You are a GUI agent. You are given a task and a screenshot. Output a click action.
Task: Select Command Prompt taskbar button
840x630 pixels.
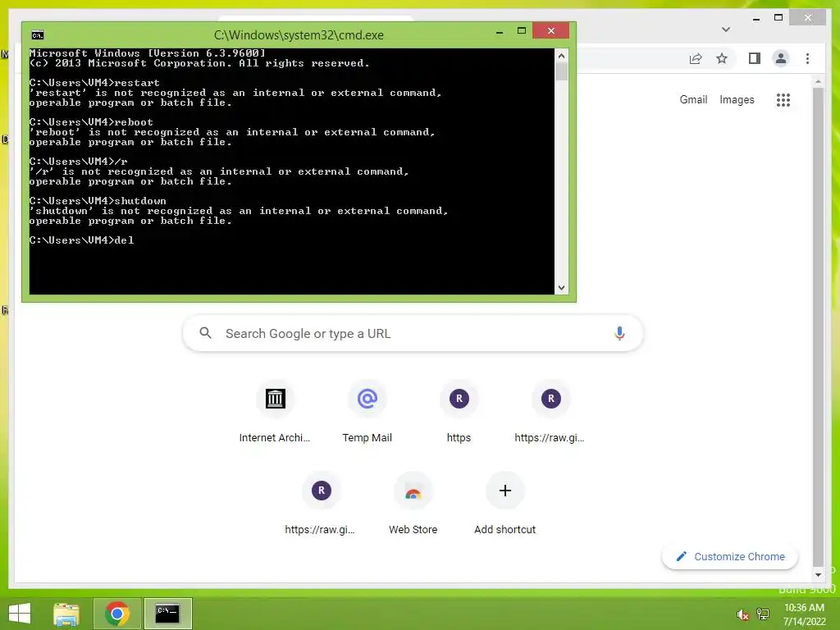pos(167,614)
